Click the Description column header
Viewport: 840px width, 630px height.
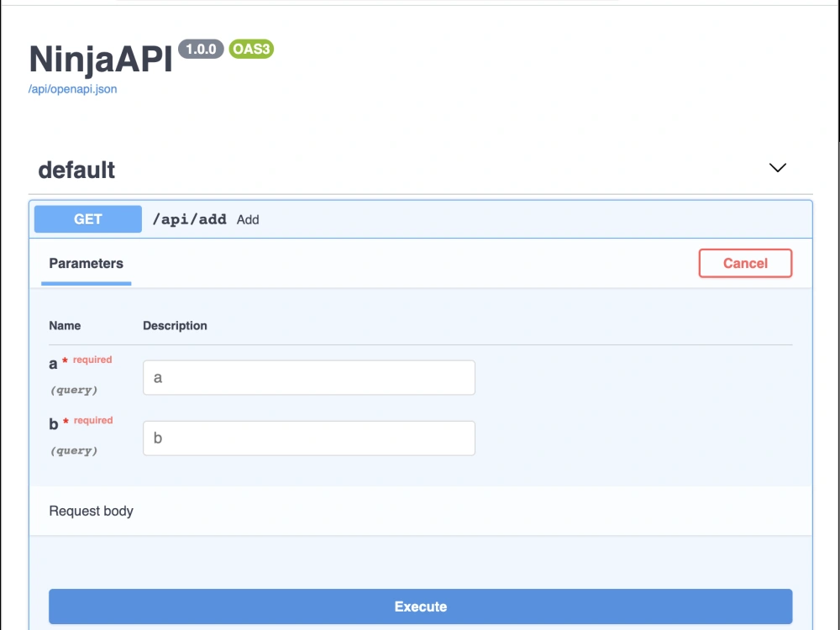(x=175, y=325)
